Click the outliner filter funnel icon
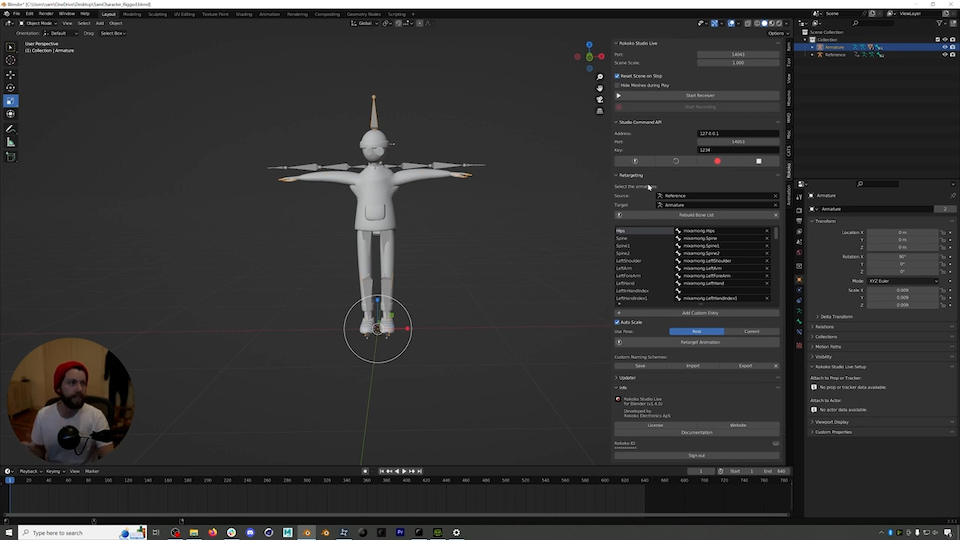Viewport: 960px width, 540px height. pos(939,23)
